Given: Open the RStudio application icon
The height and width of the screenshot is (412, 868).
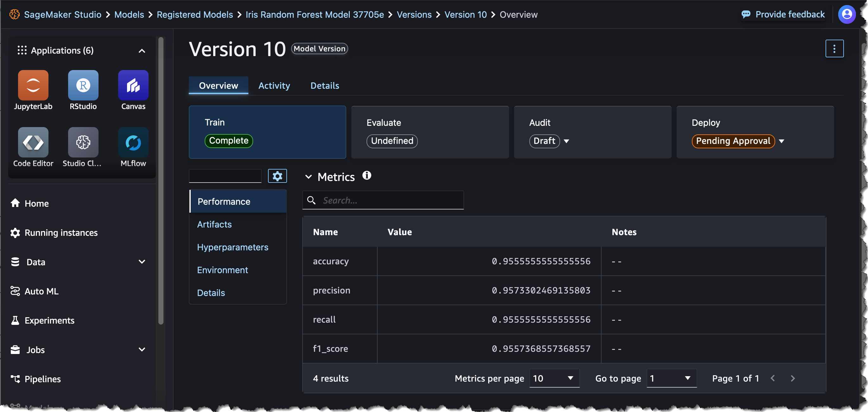Looking at the screenshot, I should click(x=83, y=85).
